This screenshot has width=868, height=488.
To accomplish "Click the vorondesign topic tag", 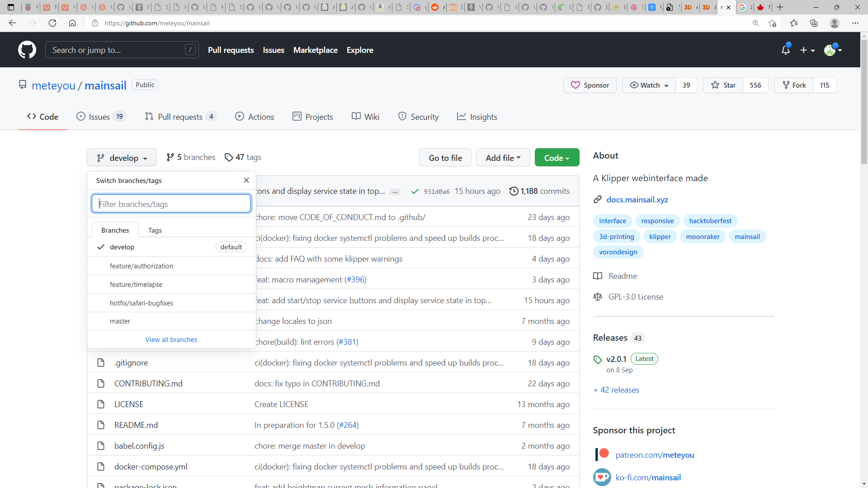I will click(x=618, y=252).
